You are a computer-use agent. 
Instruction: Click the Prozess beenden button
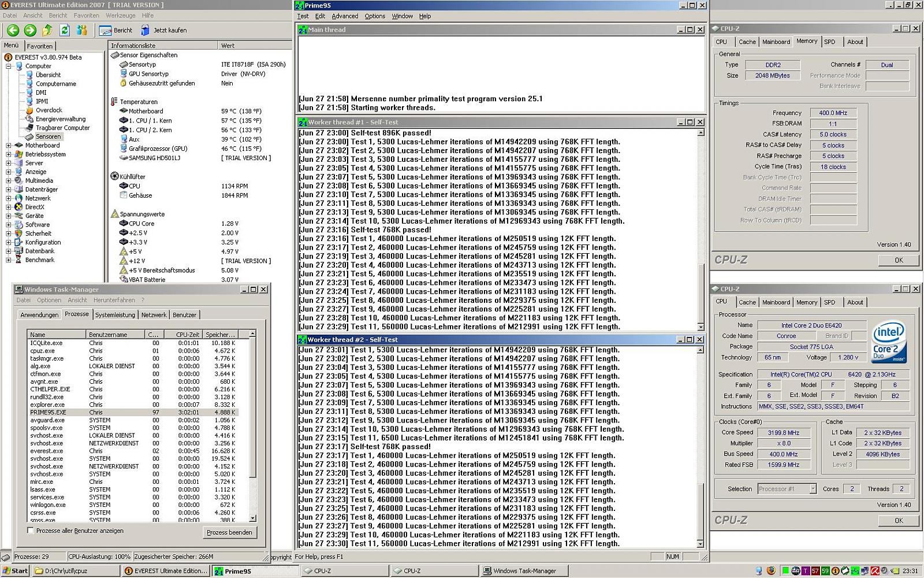(x=230, y=532)
